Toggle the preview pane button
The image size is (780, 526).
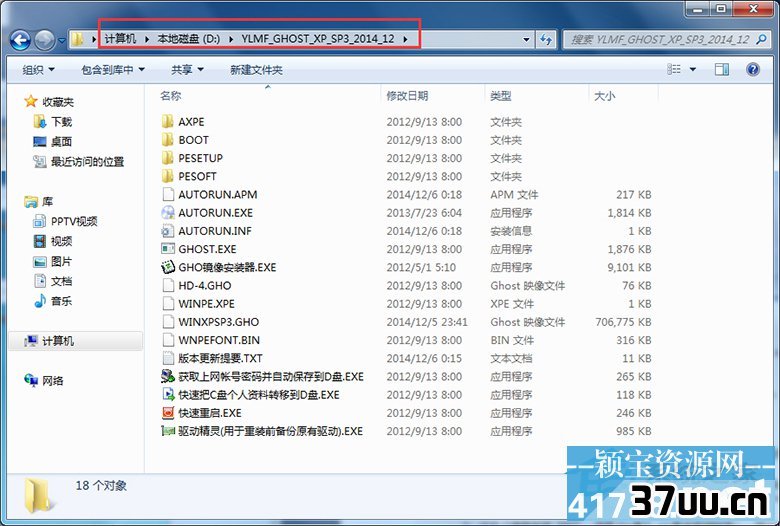point(722,69)
